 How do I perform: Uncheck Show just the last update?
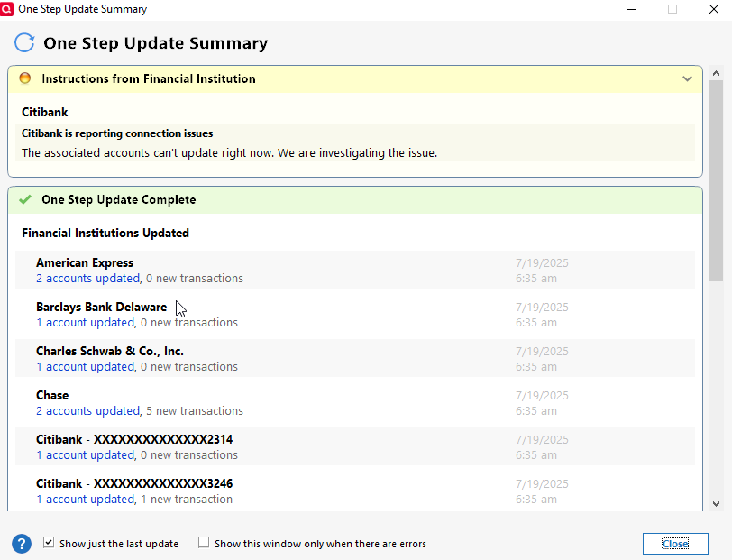pyautogui.click(x=49, y=543)
